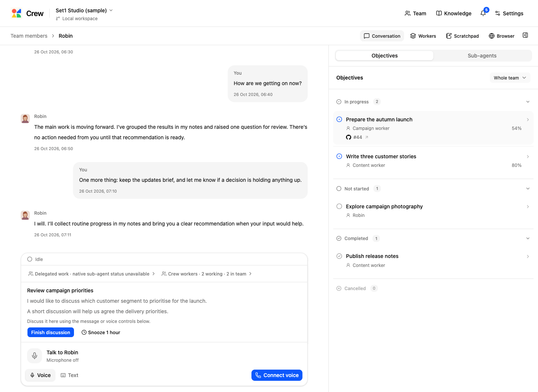Open Settings
Image resolution: width=538 pixels, height=392 pixels.
[x=509, y=13]
